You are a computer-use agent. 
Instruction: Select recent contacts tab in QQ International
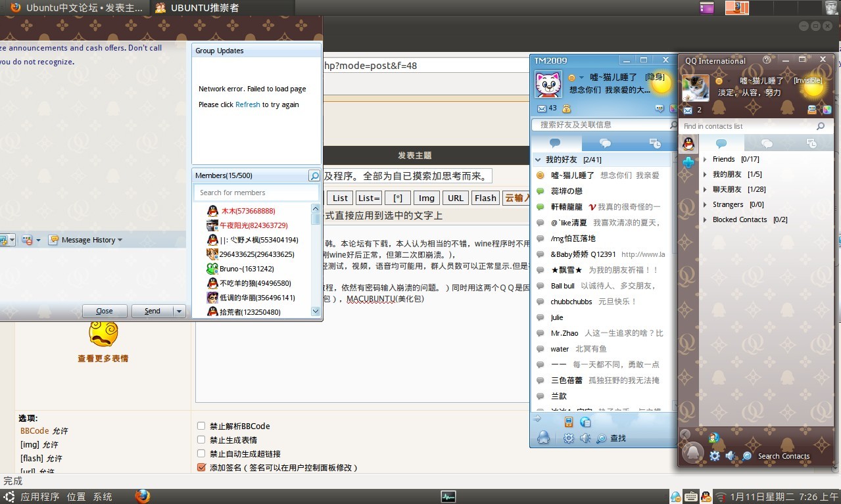click(811, 143)
